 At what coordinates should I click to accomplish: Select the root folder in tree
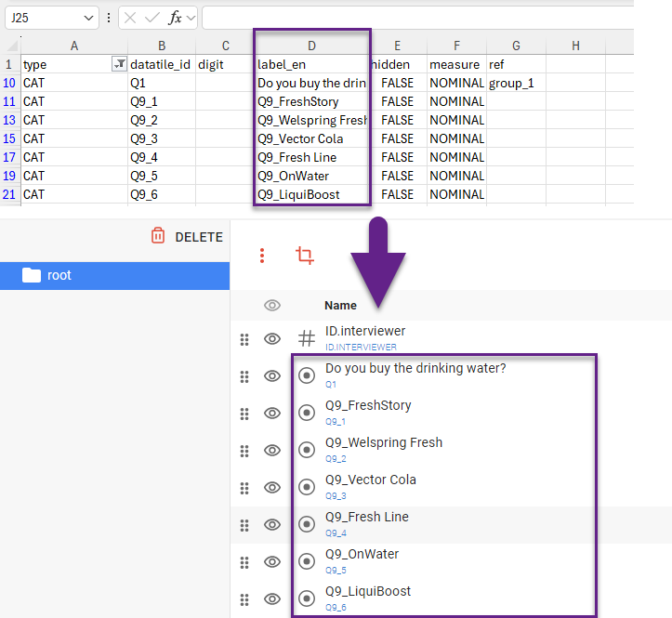click(59, 275)
